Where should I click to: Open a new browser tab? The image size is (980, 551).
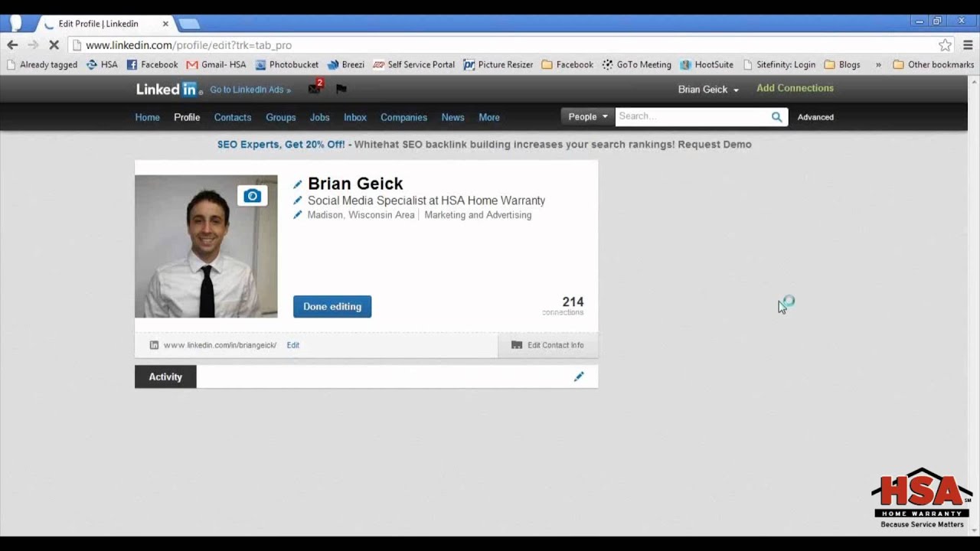coord(188,24)
